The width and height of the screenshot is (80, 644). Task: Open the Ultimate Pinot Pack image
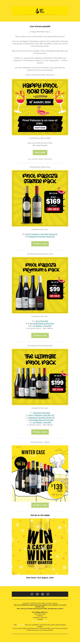pos(40,377)
